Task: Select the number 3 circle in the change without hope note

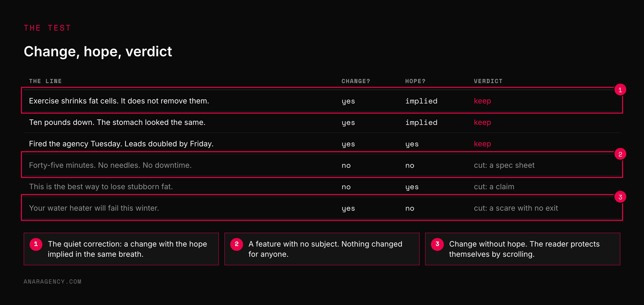Action: click(x=437, y=244)
